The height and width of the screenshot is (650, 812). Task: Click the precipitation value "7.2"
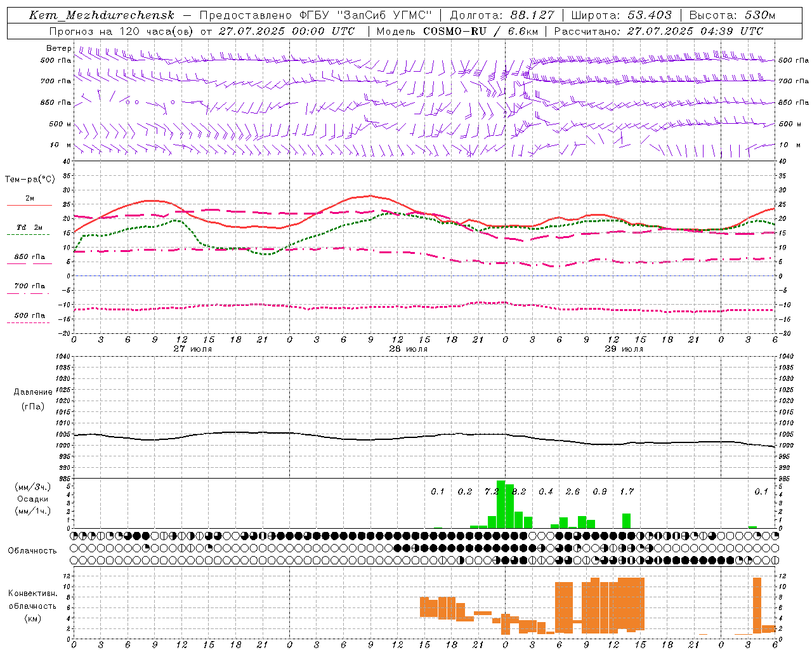click(491, 491)
